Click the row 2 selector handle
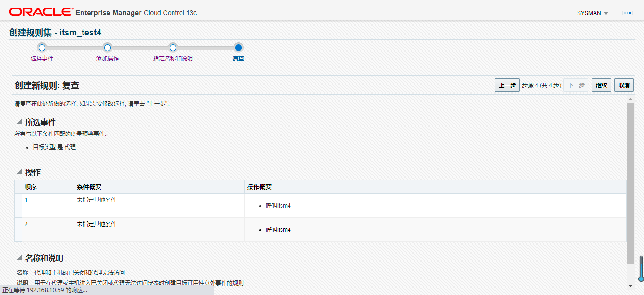 (x=18, y=229)
